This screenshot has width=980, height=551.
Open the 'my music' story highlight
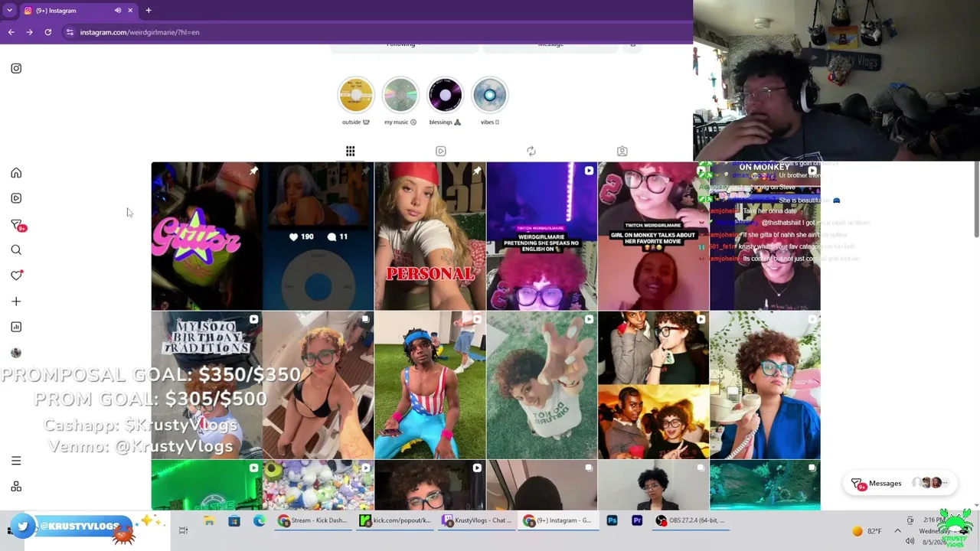tap(400, 96)
